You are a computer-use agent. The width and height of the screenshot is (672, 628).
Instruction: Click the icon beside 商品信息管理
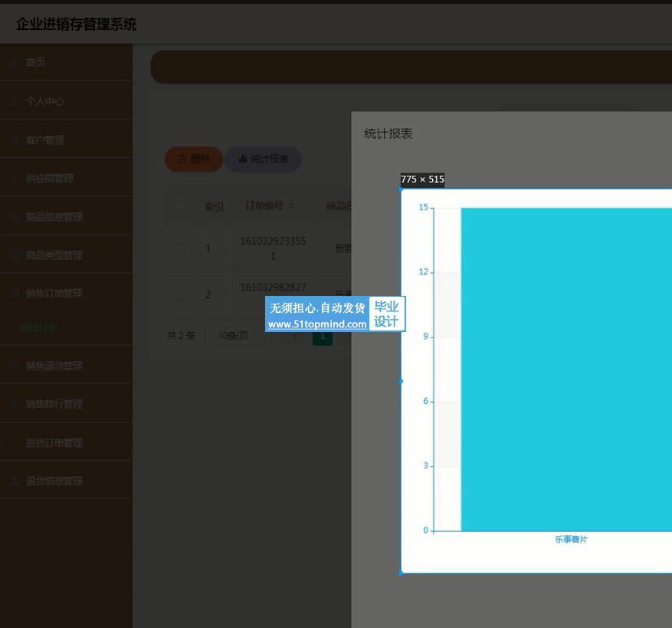(15, 217)
